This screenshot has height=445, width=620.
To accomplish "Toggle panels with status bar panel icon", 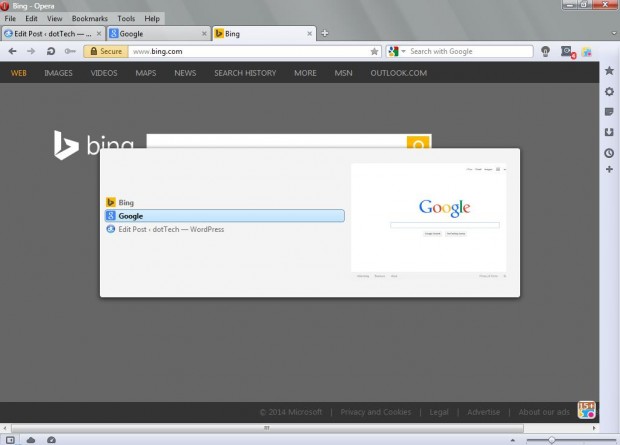I will pyautogui.click(x=10, y=440).
